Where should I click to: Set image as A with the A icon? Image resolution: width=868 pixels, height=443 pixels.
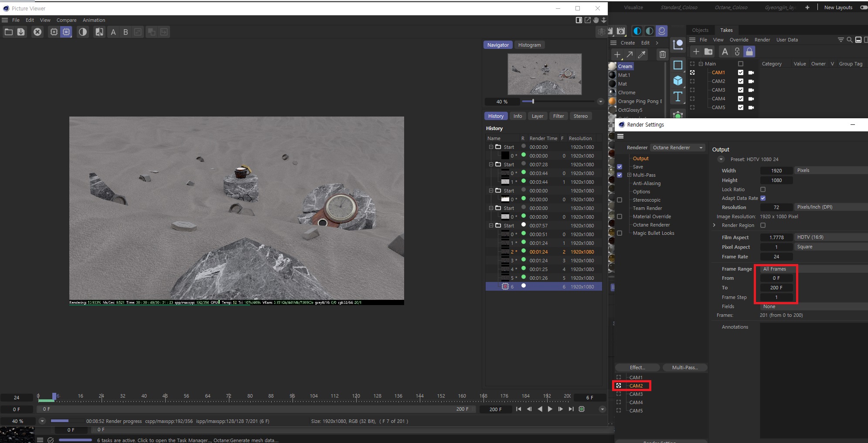tap(113, 32)
